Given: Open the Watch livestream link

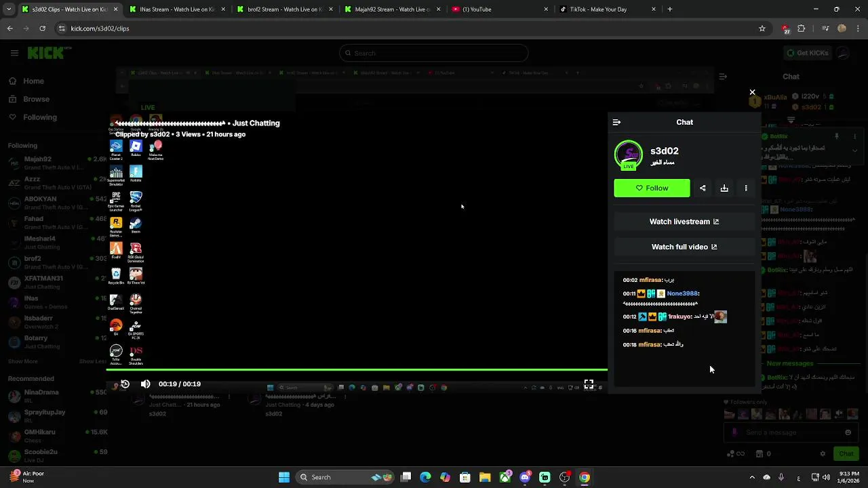Looking at the screenshot, I should click(x=684, y=222).
